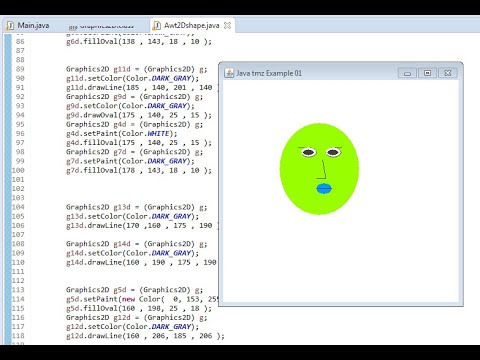The height and width of the screenshot is (360, 480).
Task: Click line 'g12d.drawLine(160 , 206, 185 , 206 );'
Action: [145, 336]
